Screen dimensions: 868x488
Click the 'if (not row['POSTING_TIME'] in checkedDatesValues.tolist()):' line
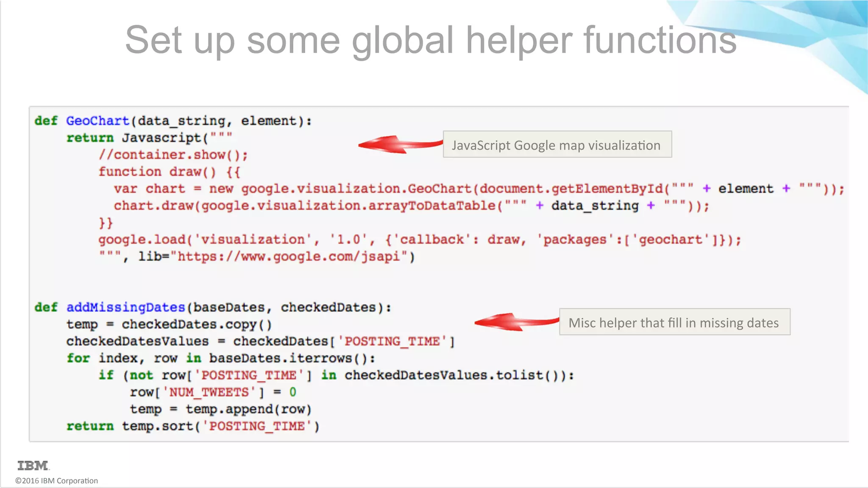(x=336, y=375)
